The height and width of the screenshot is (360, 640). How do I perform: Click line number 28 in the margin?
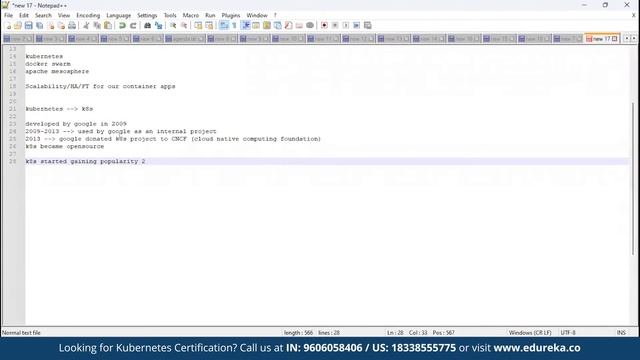13,161
